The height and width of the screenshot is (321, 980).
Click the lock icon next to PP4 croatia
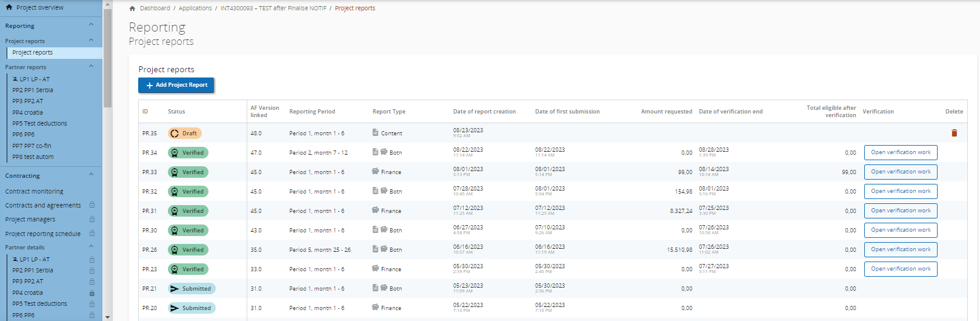pyautogui.click(x=92, y=292)
